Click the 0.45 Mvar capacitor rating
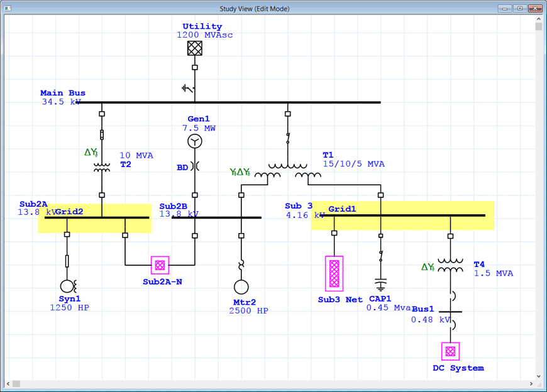547x392 pixels. pos(389,308)
